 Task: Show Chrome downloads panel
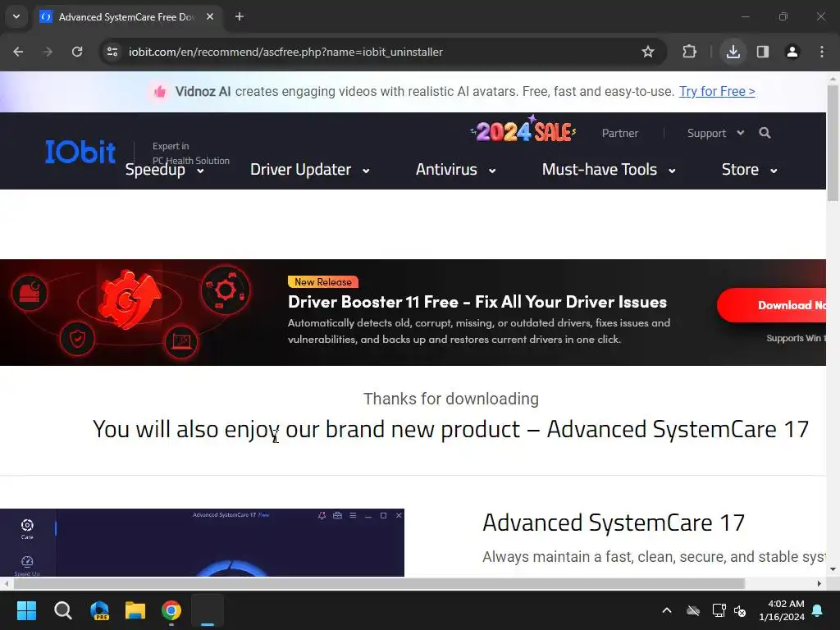[733, 52]
